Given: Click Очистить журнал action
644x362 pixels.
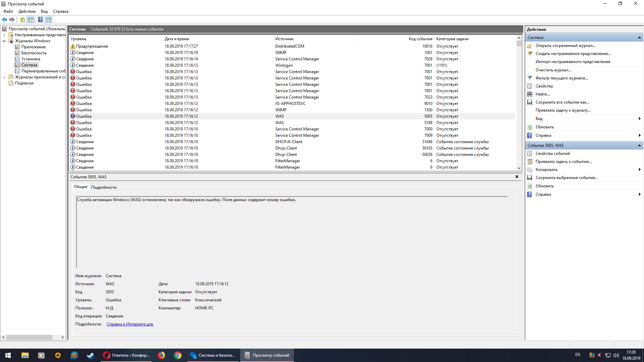Looking at the screenshot, I should point(553,70).
